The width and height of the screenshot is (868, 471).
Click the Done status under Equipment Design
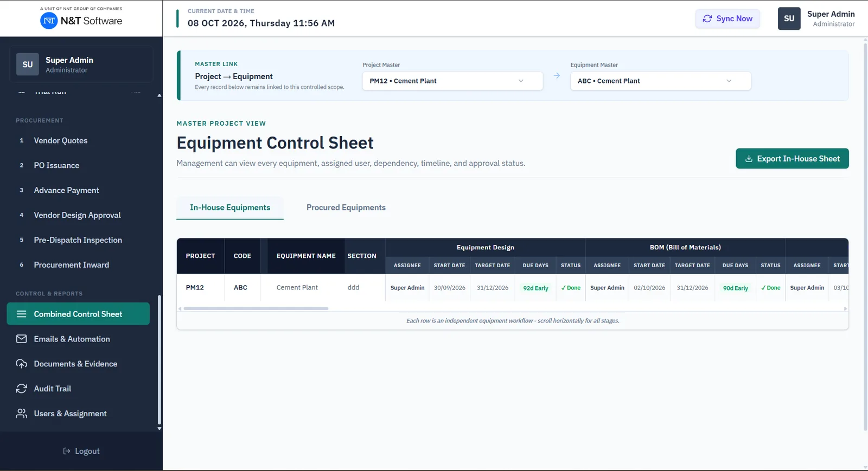tap(571, 288)
